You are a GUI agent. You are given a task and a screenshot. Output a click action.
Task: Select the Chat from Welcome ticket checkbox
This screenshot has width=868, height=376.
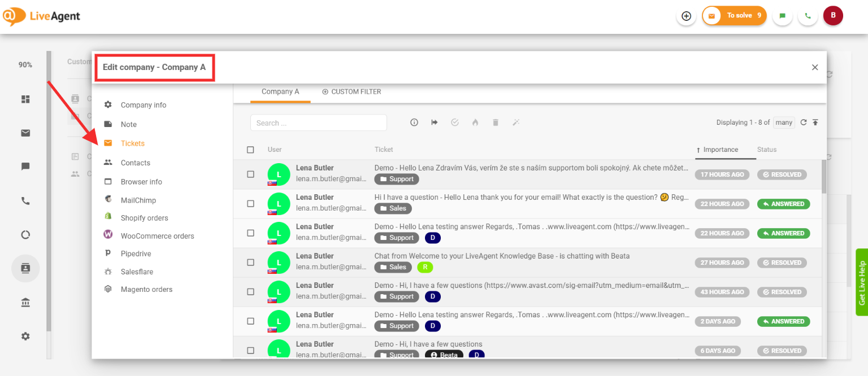point(250,263)
